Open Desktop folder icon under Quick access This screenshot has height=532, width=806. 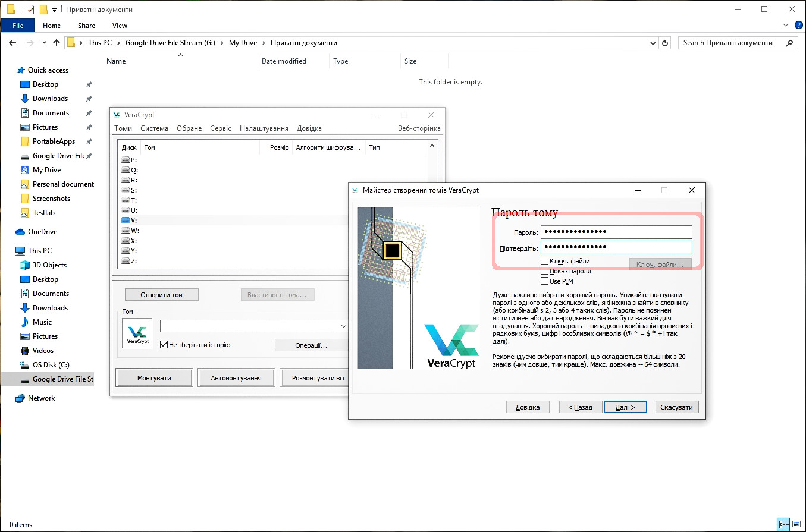tap(25, 84)
